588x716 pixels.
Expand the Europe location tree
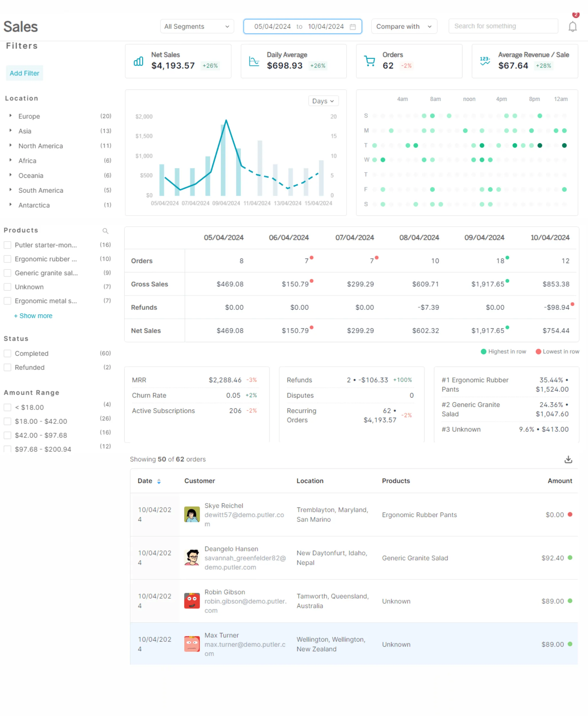pyautogui.click(x=11, y=115)
